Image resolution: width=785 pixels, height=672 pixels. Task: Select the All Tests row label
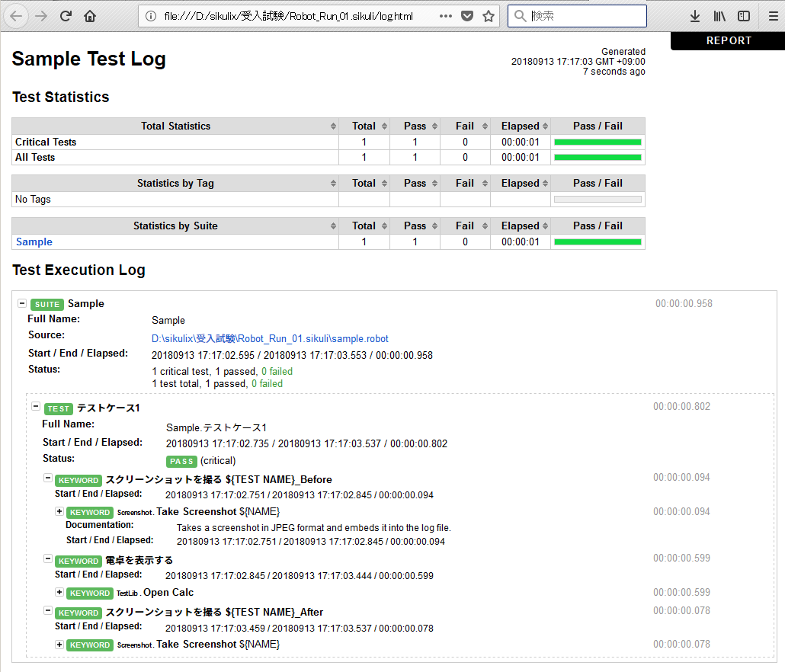click(x=35, y=157)
